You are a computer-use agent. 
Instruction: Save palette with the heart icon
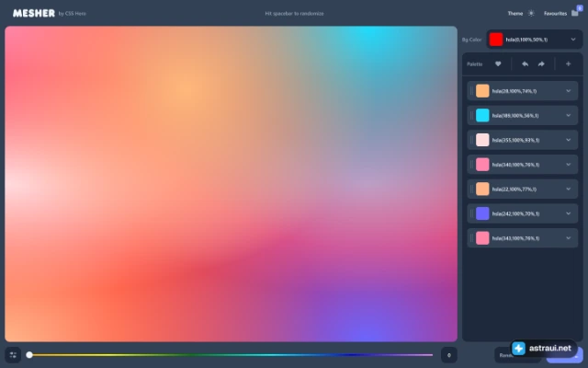click(498, 63)
